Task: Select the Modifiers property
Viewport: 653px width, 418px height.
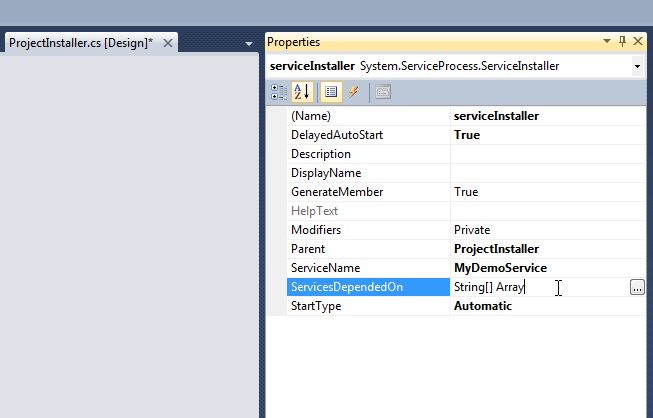Action: tap(368, 230)
